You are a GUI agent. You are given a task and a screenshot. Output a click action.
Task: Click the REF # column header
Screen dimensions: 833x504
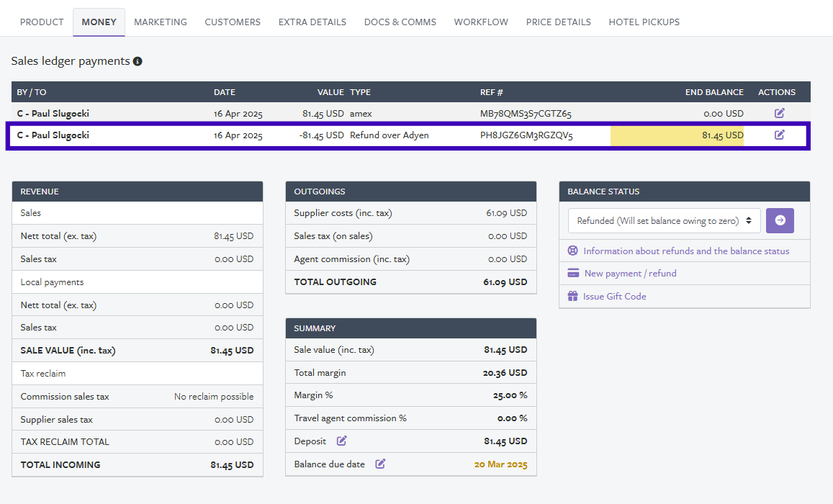pyautogui.click(x=492, y=92)
